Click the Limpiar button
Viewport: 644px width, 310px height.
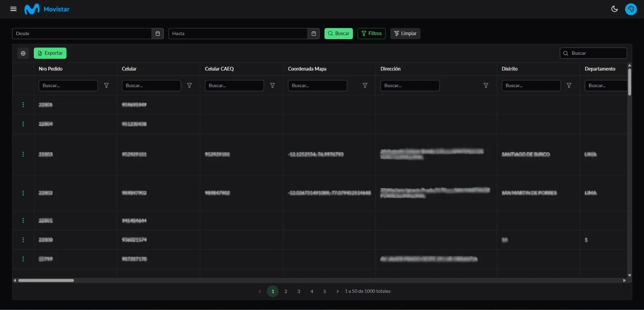point(405,33)
